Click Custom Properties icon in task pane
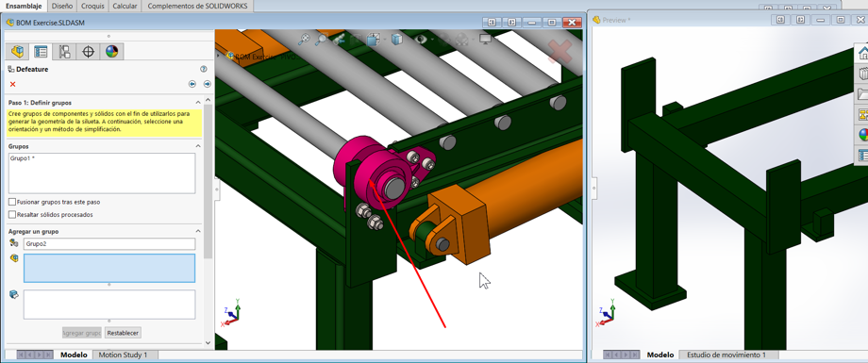 pos(862,155)
